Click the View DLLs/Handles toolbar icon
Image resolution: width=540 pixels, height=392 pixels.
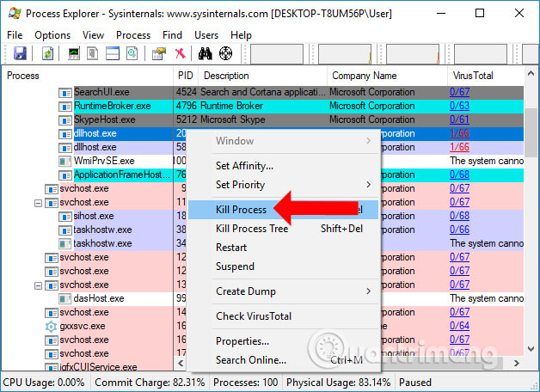(132, 53)
